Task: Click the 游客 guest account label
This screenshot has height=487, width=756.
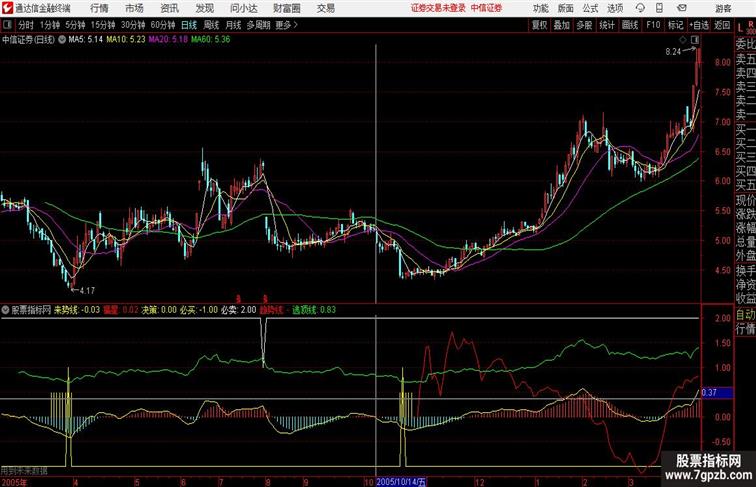Action: 723,8
